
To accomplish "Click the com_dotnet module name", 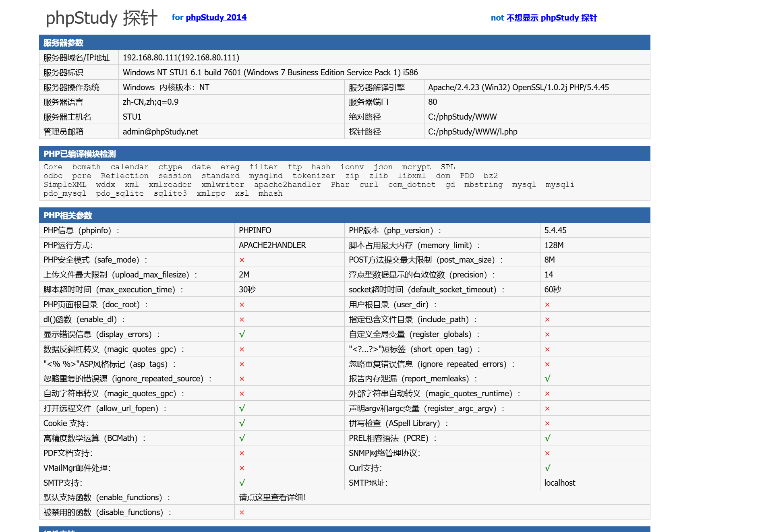I will coord(412,184).
